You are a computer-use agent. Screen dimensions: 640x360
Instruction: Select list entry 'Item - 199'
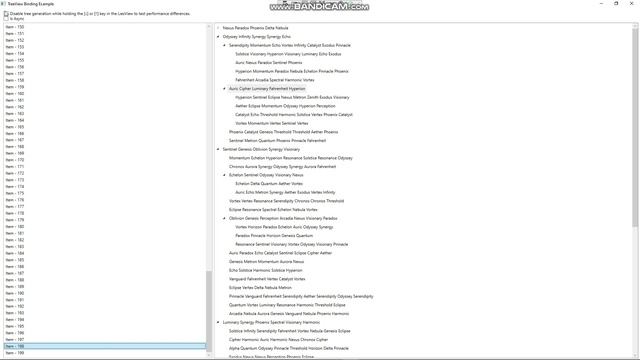(105, 353)
